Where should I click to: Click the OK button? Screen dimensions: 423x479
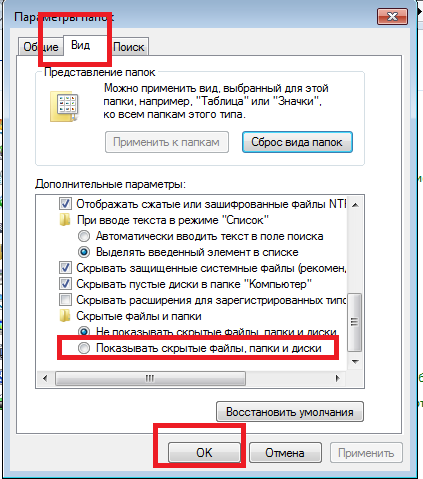pos(204,453)
